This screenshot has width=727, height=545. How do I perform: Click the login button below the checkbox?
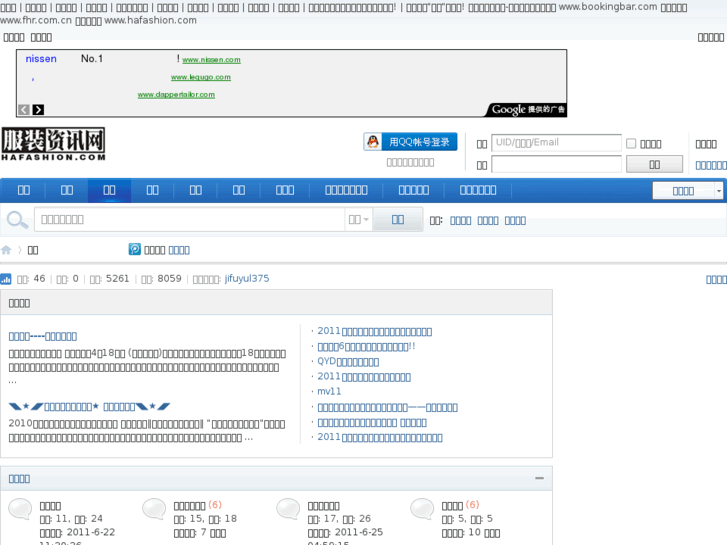tap(654, 164)
